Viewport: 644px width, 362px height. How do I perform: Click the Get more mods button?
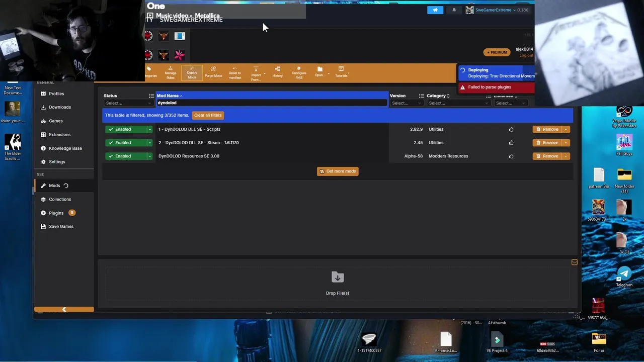pyautogui.click(x=338, y=171)
